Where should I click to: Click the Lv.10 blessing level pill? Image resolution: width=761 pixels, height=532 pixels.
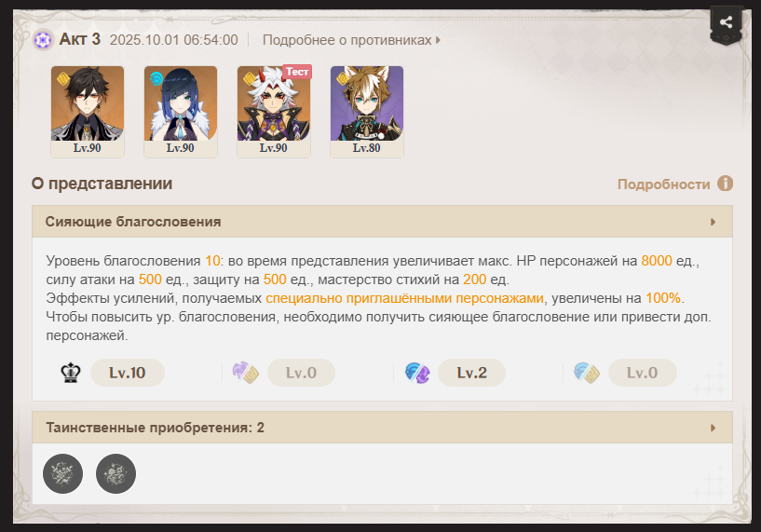tap(128, 373)
